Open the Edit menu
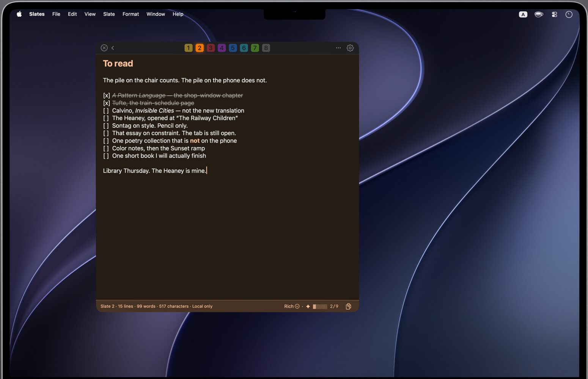Screen dimensions: 588x379 72,14
